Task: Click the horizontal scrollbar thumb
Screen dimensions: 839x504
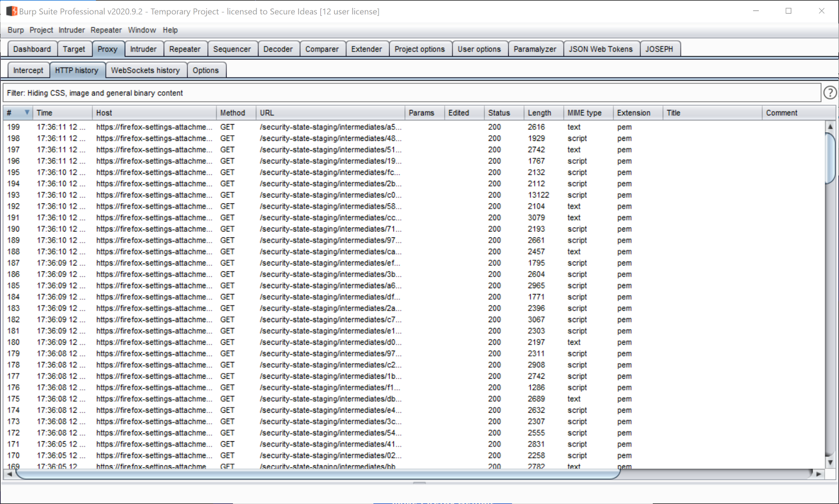Action: [318, 474]
